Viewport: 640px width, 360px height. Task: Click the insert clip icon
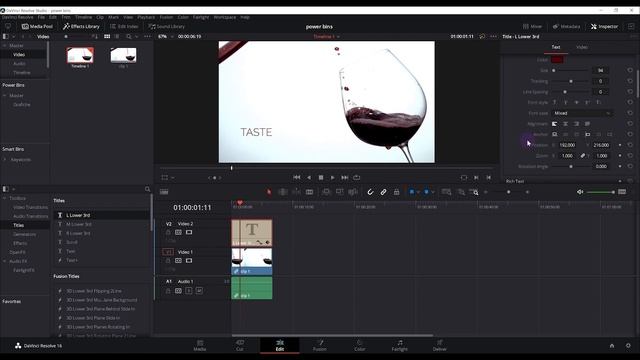tap(326, 192)
